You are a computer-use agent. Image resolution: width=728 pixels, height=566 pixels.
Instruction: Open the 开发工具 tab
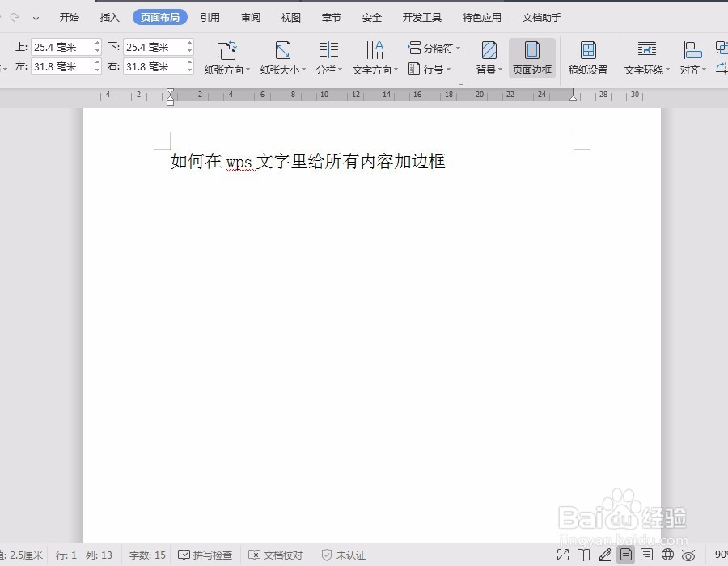pos(422,18)
